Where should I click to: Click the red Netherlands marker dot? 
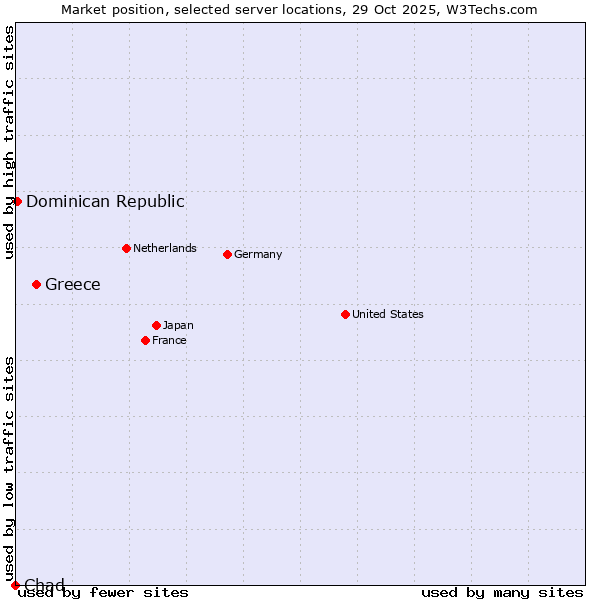point(126,248)
